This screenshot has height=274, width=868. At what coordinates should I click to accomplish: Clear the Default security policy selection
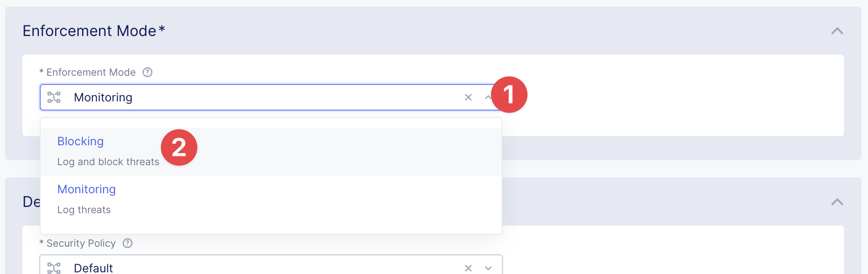468,268
